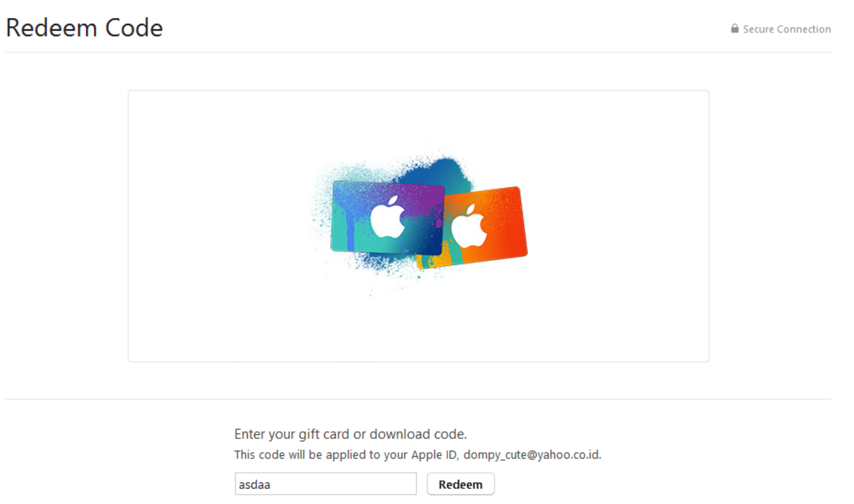
Task: Click the Redeem button
Action: coord(460,484)
